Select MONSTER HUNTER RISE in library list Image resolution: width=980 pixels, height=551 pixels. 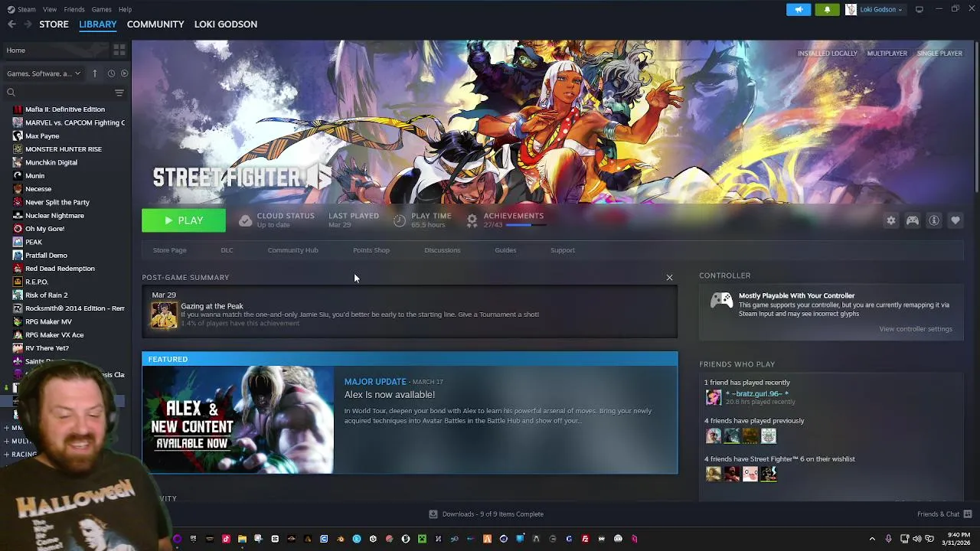(x=65, y=149)
